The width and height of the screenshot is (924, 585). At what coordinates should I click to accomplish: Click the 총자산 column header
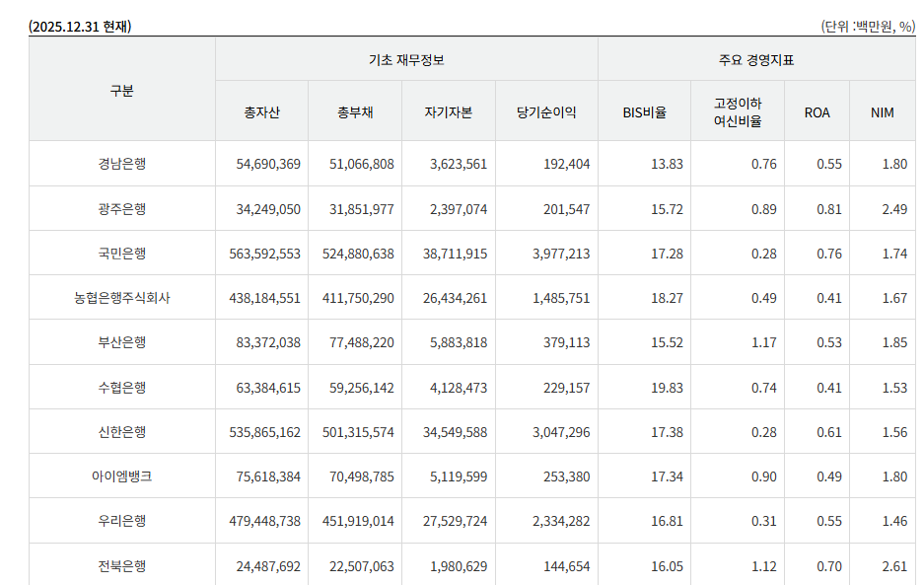click(x=261, y=112)
